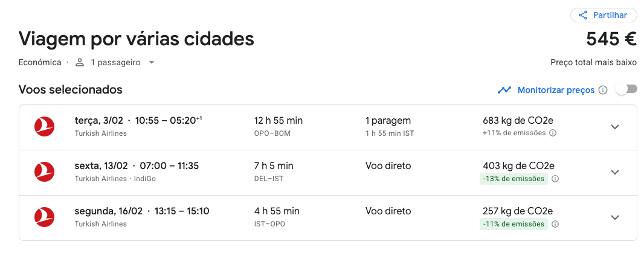Click info icon beside +11% de emissões
This screenshot has height=253, width=644.
(x=553, y=133)
